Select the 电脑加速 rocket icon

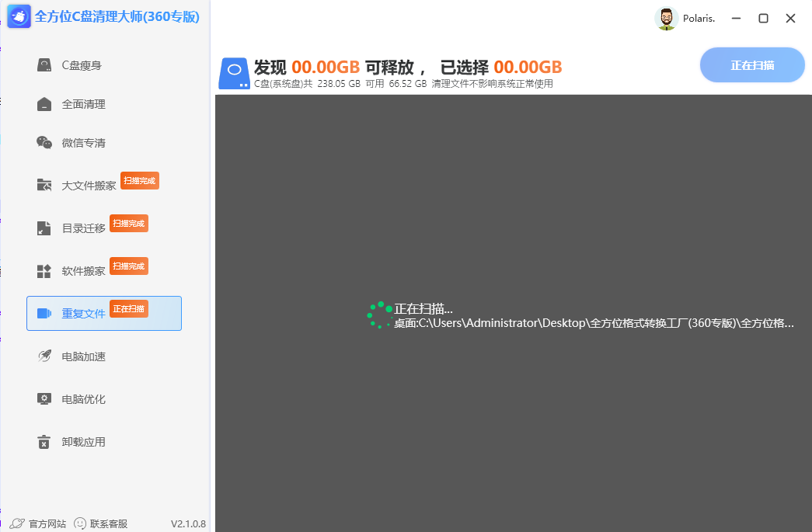(x=44, y=356)
